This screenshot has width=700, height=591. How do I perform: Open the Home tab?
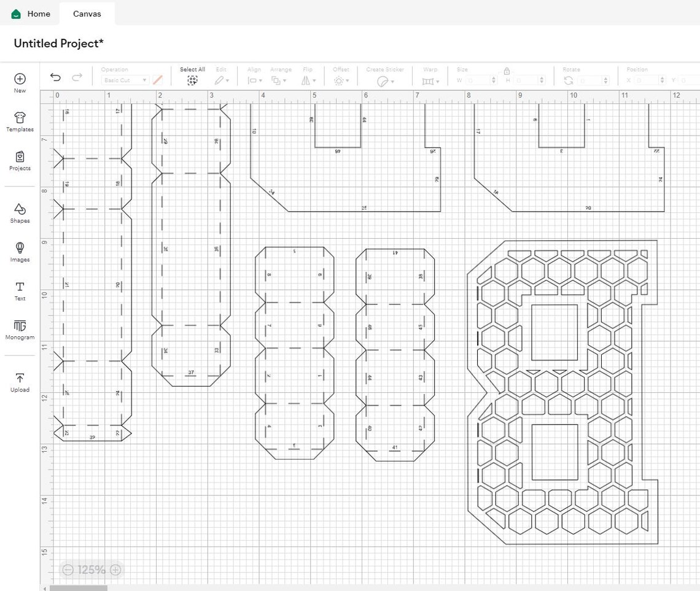[30, 14]
